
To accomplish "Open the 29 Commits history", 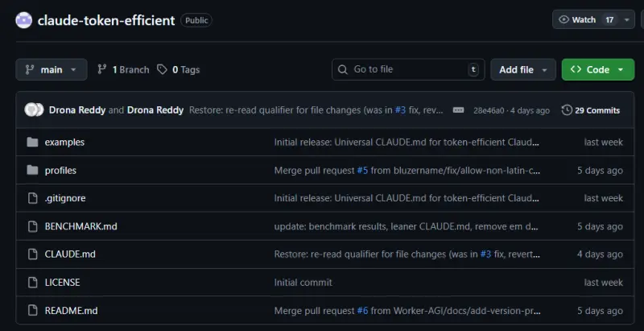I will point(591,110).
